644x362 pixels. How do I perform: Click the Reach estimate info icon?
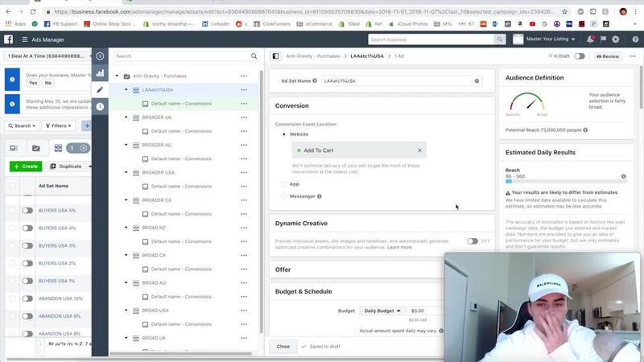point(623,176)
